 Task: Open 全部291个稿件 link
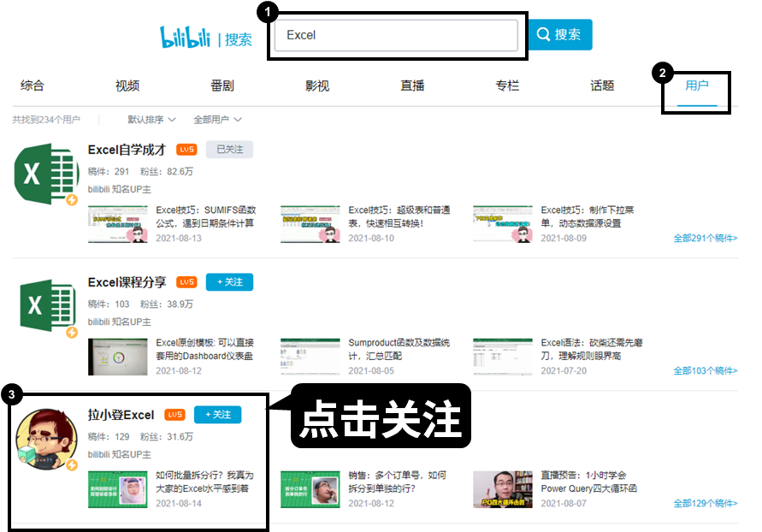pos(706,238)
